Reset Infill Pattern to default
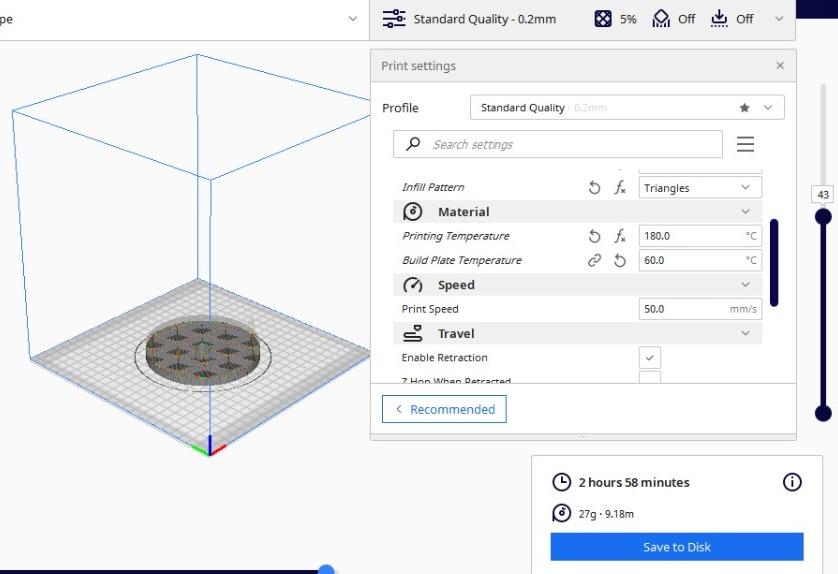This screenshot has height=574, width=838. (594, 188)
